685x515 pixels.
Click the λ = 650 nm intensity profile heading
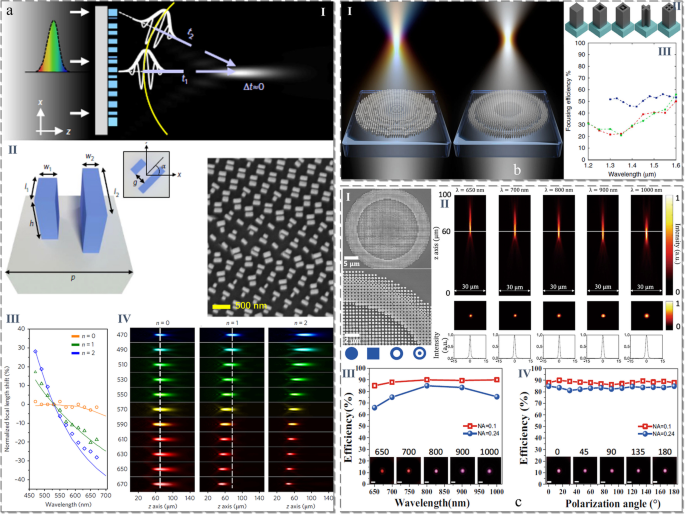470,190
